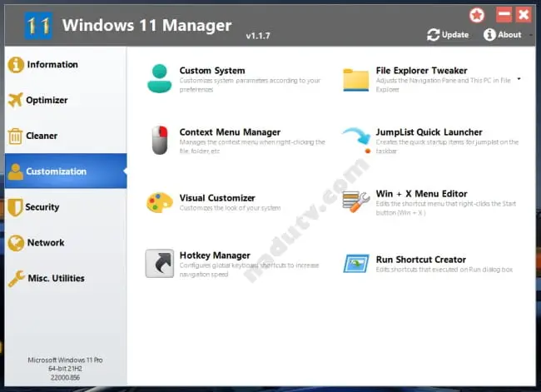
Task: Click 'Edits the shortcut menu' description text
Action: pos(446,208)
